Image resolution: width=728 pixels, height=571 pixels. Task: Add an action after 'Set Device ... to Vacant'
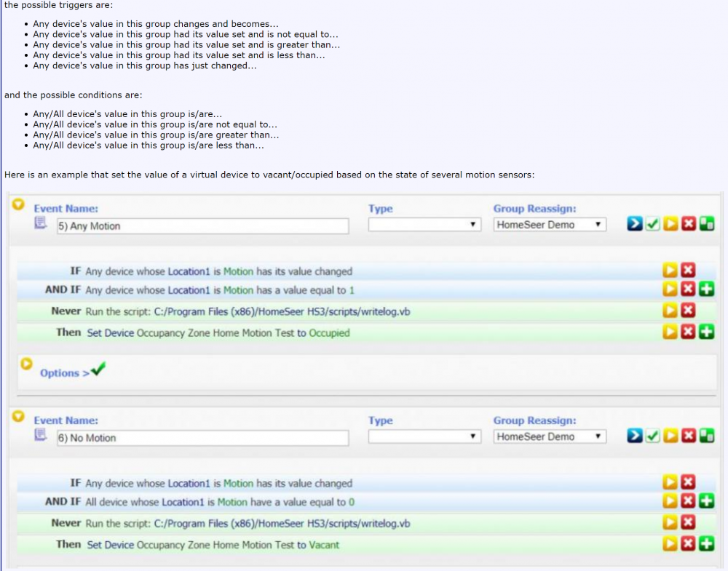tap(706, 544)
